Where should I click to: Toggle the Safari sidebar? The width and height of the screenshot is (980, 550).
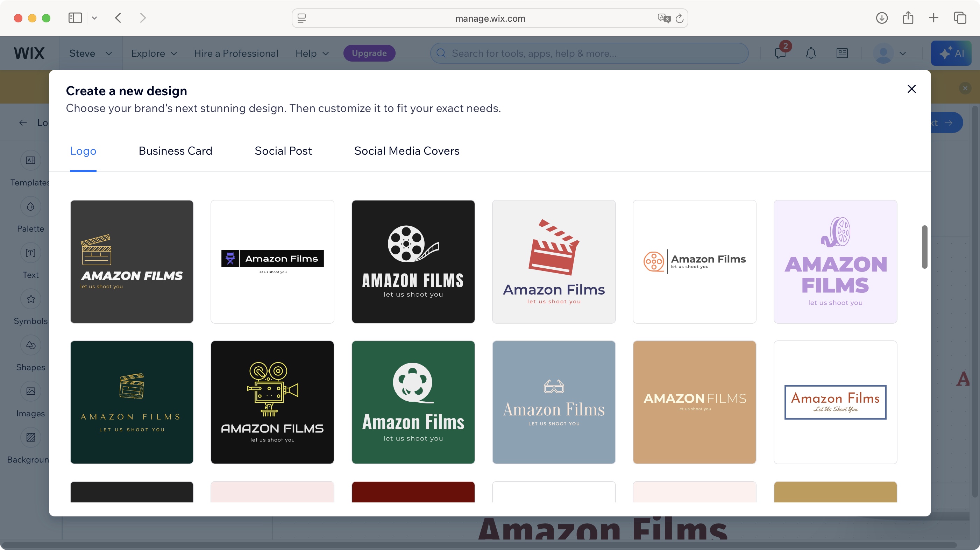pos(75,18)
